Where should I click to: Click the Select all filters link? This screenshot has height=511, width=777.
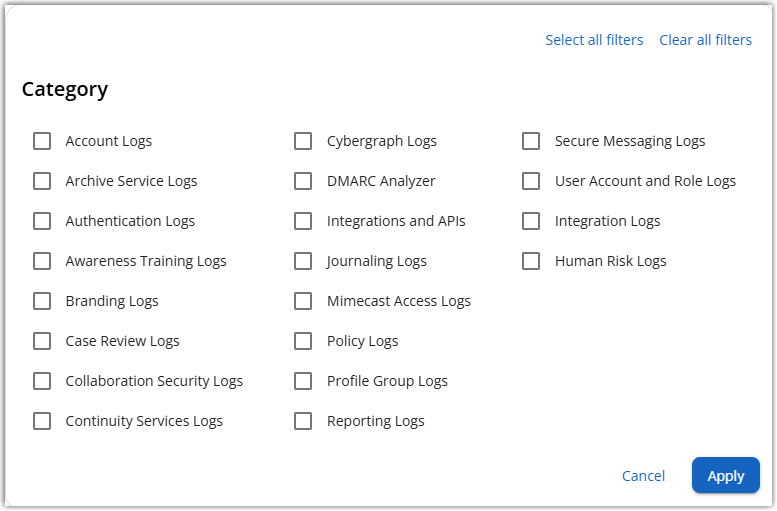click(594, 40)
